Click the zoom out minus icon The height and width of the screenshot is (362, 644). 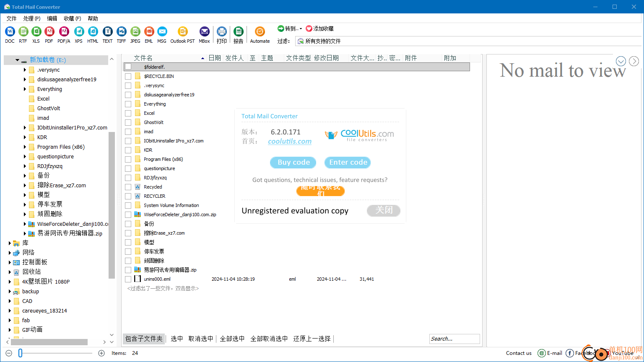[9, 353]
